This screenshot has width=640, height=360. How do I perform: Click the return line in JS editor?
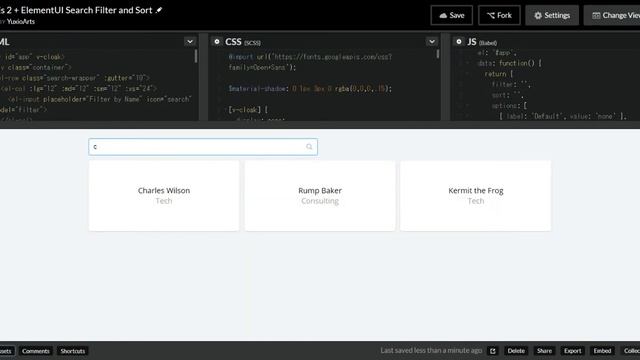(x=498, y=74)
